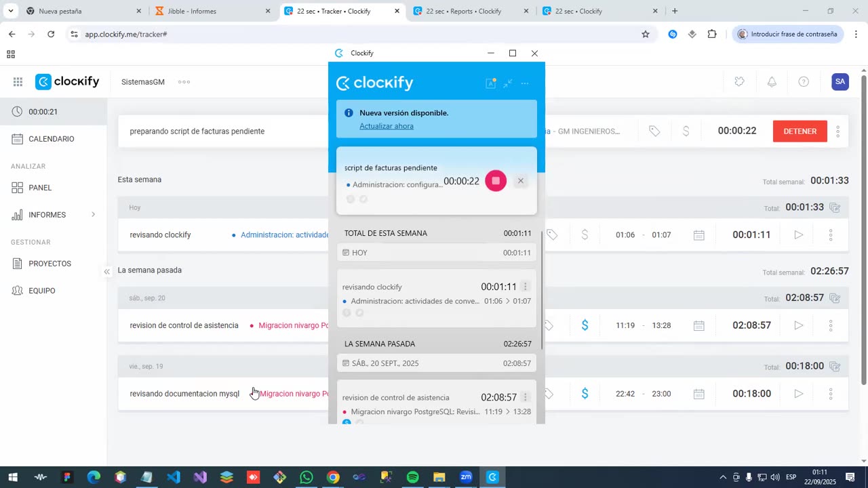Open calendar picker for revisando clockify entry
This screenshot has width=868, height=488.
point(699,235)
